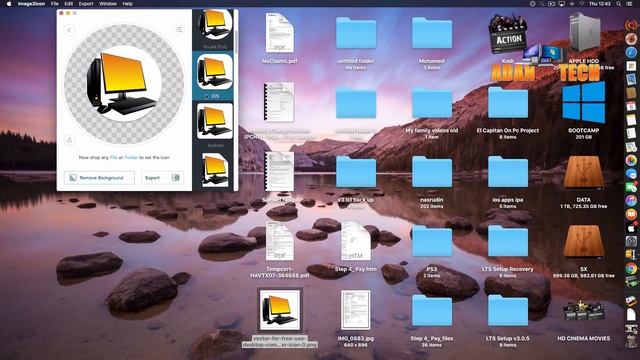Select the APPLE HDD drive icon
Screen dimensions: 640x360
tap(585, 33)
